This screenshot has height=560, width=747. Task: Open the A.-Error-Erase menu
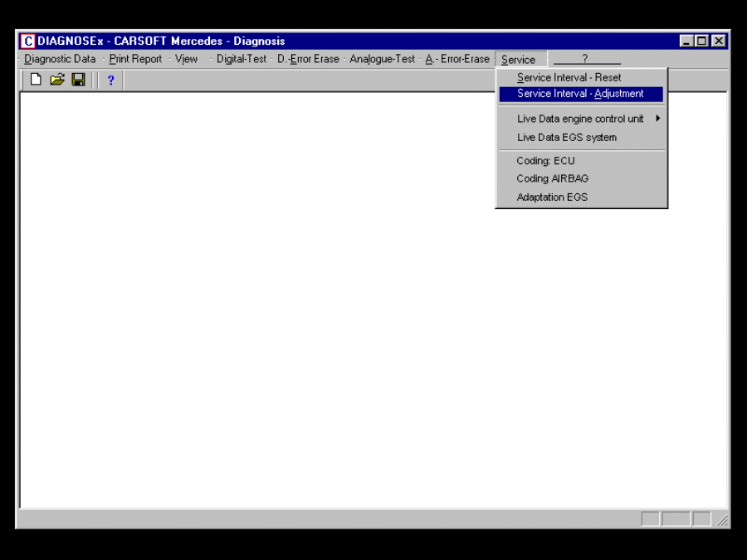tap(457, 59)
